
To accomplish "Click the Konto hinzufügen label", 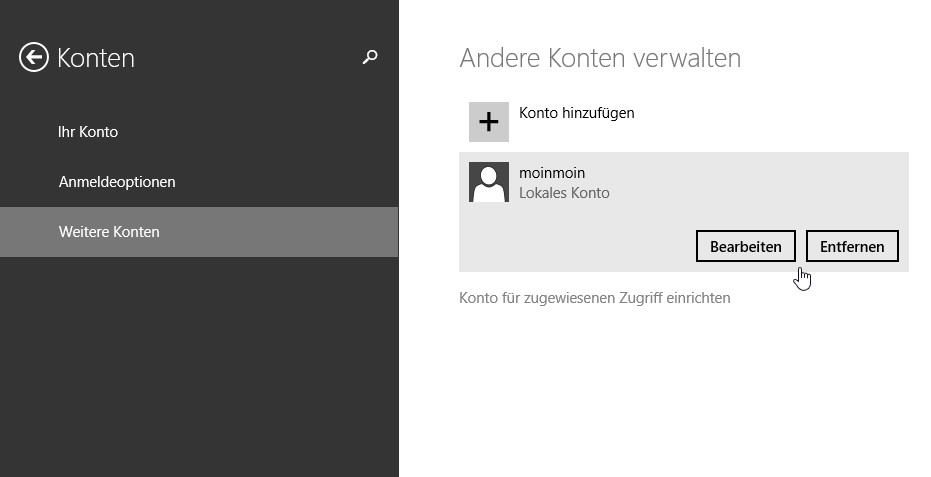I will pyautogui.click(x=577, y=113).
